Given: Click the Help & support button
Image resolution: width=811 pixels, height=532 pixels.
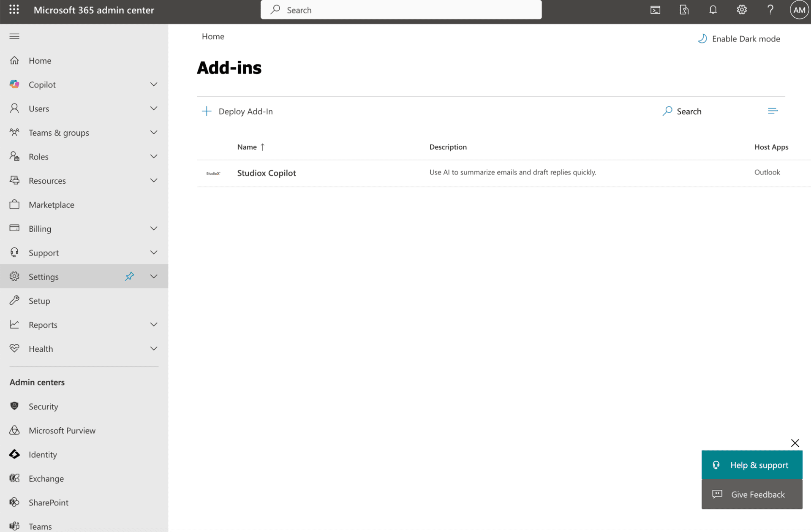Looking at the screenshot, I should [752, 465].
